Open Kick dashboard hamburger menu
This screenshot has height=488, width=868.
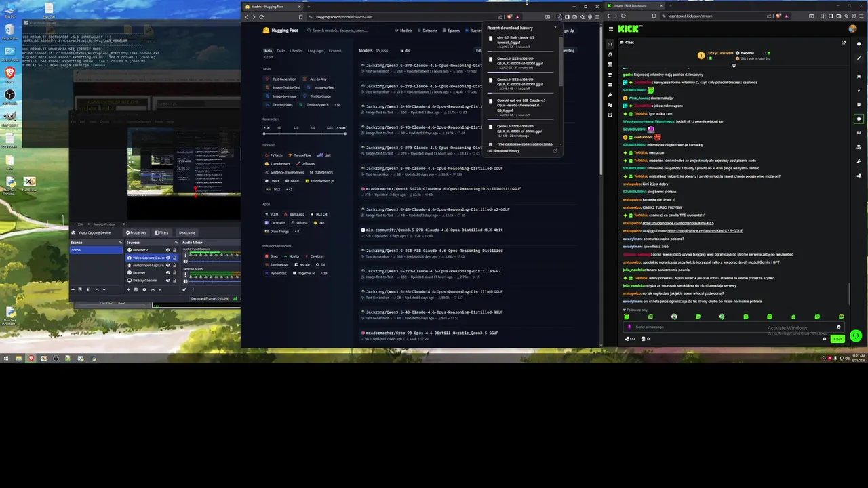(x=611, y=28)
